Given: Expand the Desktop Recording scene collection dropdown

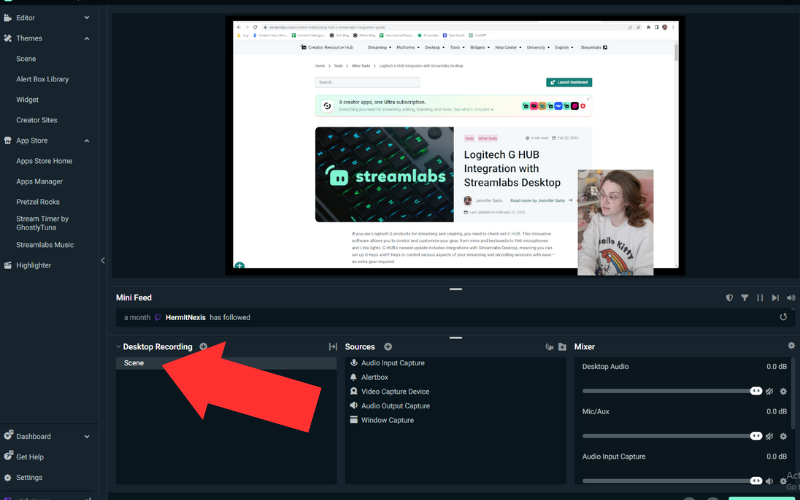Looking at the screenshot, I should pos(118,346).
